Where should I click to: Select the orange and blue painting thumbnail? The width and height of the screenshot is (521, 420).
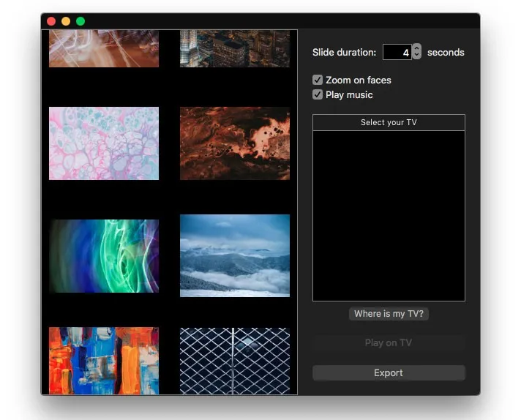pos(104,361)
